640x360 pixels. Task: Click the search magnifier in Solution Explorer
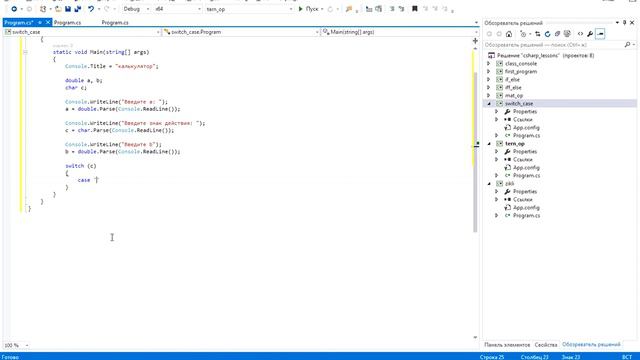(x=627, y=44)
